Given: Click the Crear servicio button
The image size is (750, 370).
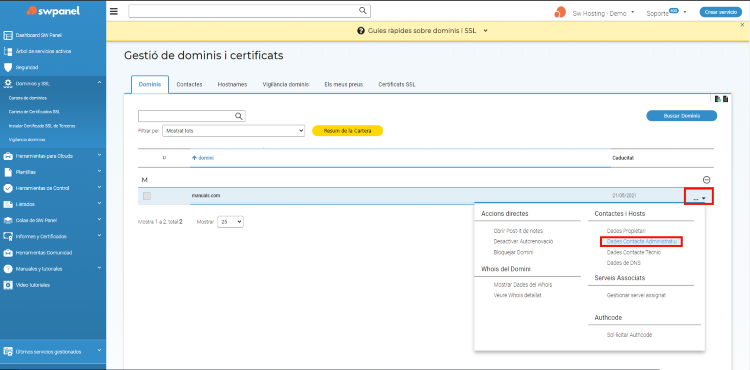Looking at the screenshot, I should (721, 12).
